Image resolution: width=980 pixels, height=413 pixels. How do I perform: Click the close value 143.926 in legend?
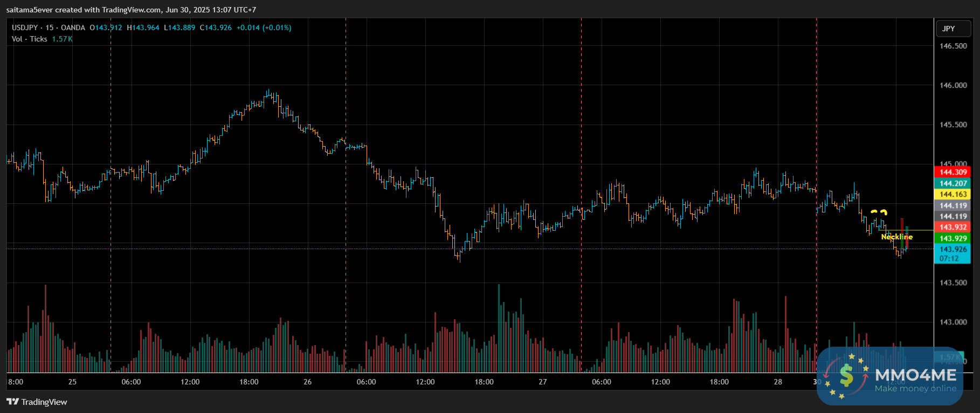218,27
